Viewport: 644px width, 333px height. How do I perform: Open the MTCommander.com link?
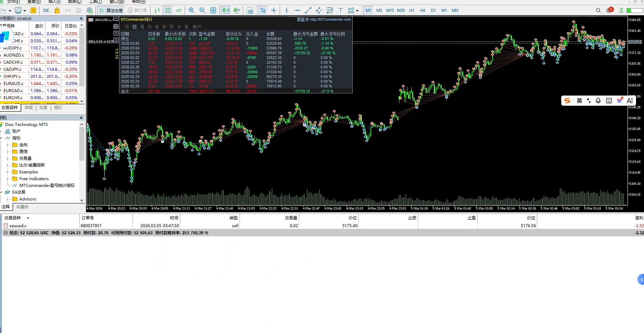click(330, 20)
